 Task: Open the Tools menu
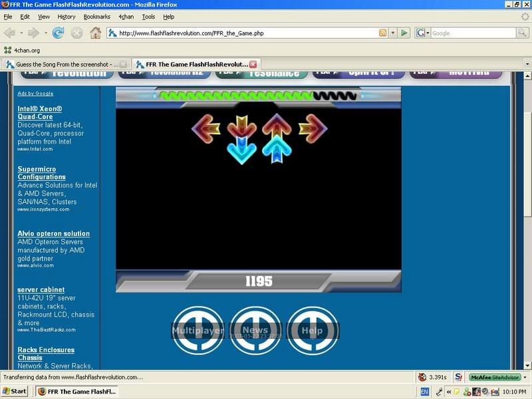tap(148, 17)
